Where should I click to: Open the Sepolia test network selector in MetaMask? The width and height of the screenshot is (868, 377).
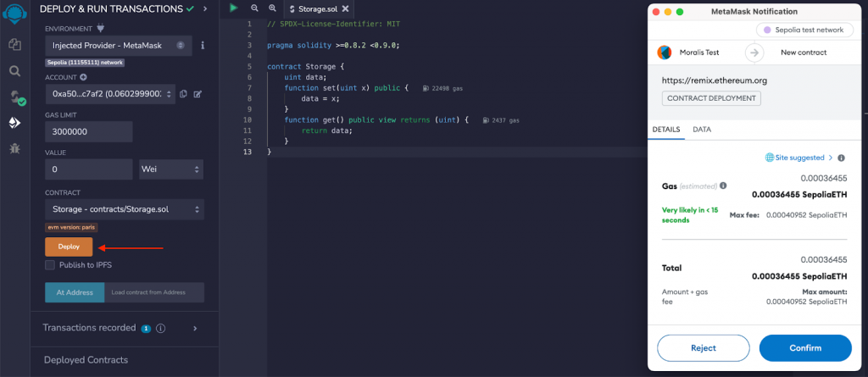pos(804,30)
